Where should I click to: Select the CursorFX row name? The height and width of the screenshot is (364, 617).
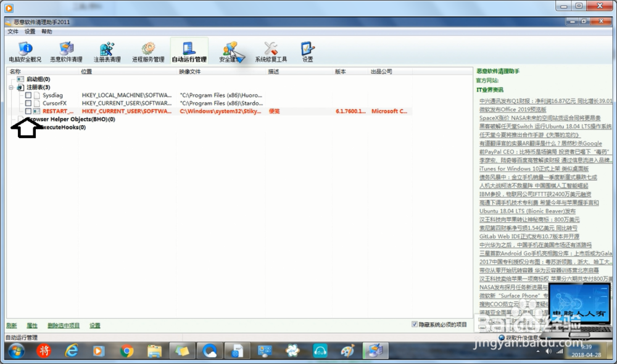55,103
